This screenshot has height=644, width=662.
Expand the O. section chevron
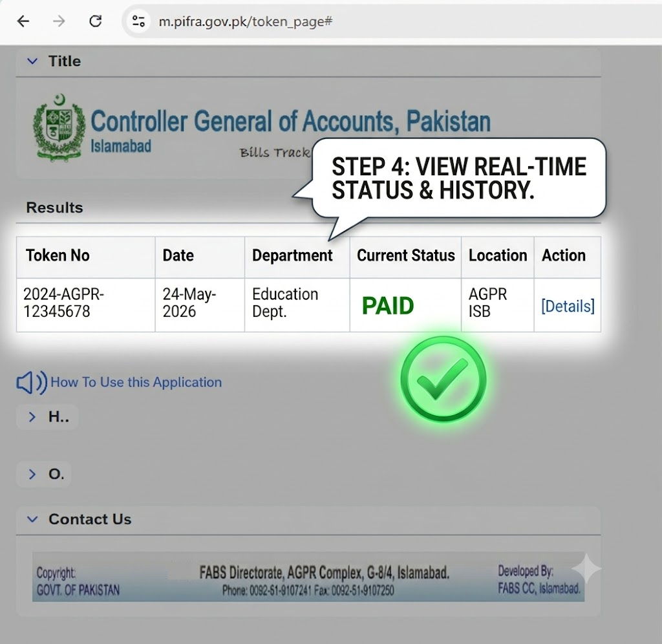[x=32, y=474]
